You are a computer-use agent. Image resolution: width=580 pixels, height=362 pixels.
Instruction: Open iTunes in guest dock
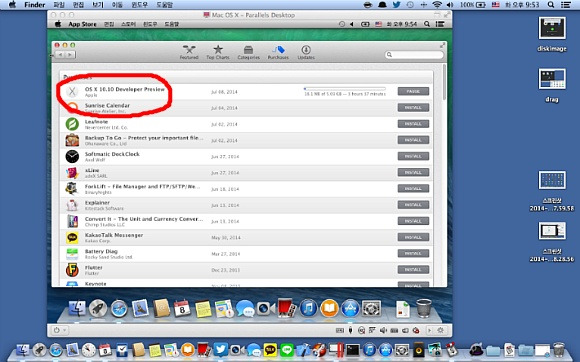click(308, 308)
